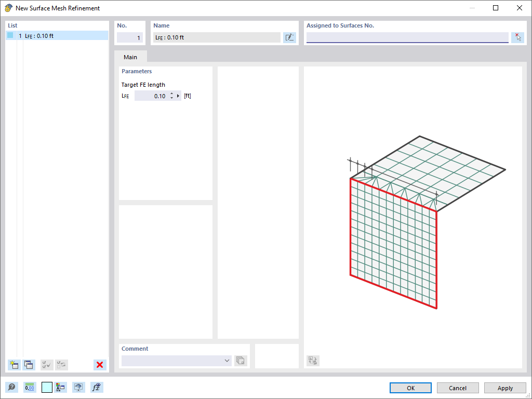
Task: Open units and decimal places settings
Action: click(x=30, y=387)
